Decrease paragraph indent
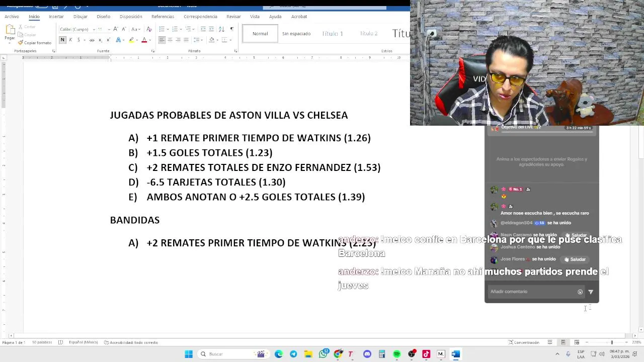The image size is (644, 362). coord(203,29)
